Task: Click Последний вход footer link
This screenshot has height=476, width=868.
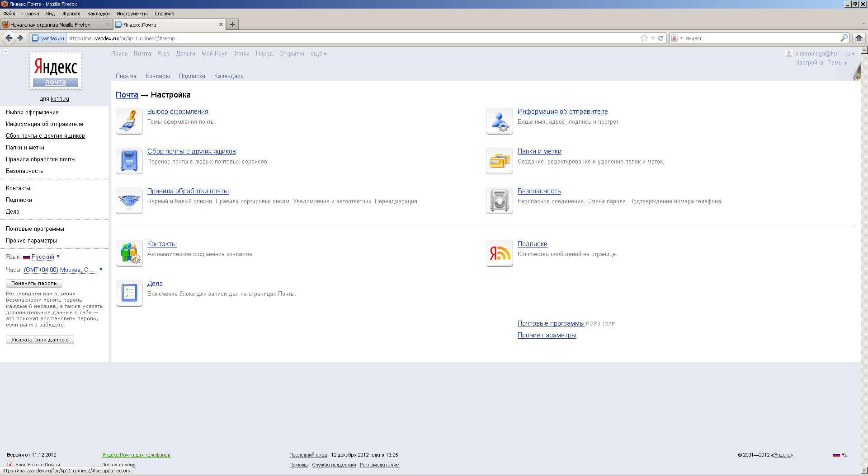Action: click(308, 455)
